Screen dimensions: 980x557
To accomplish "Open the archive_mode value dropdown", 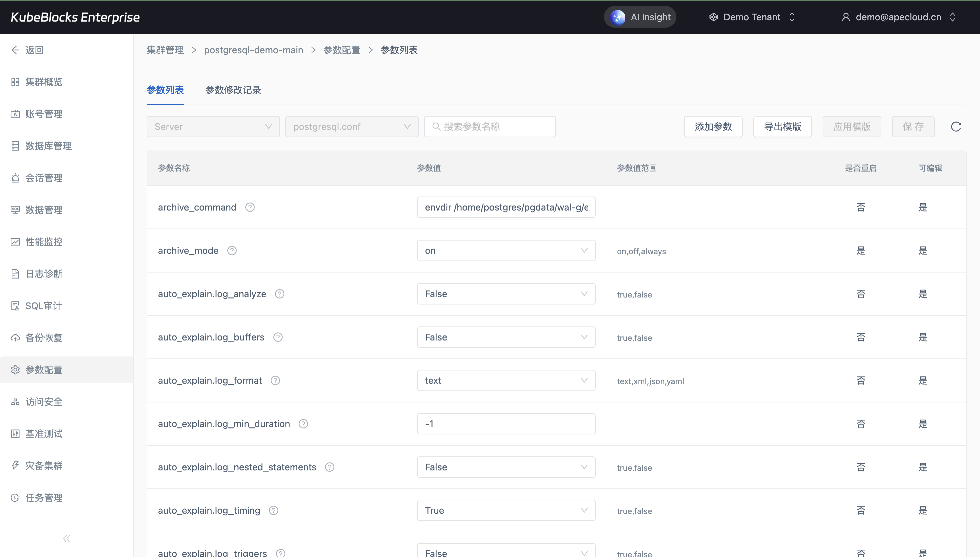I will 505,251.
